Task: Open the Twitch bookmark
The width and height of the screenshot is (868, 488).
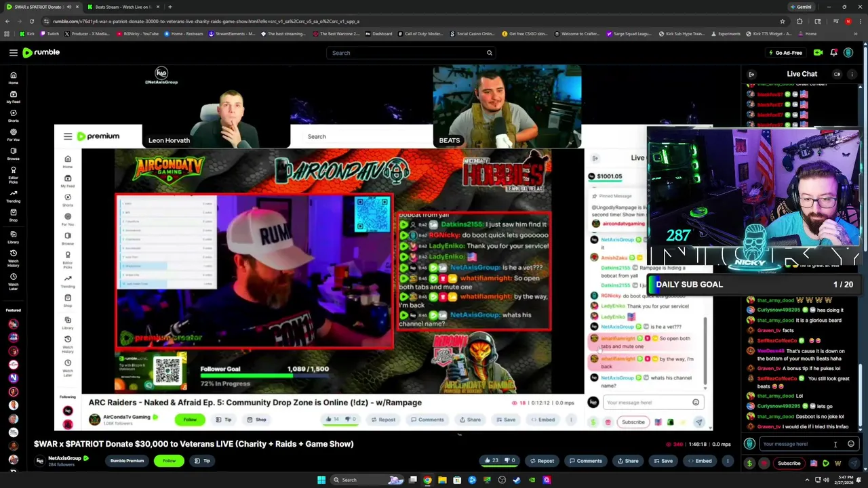Action: point(50,34)
